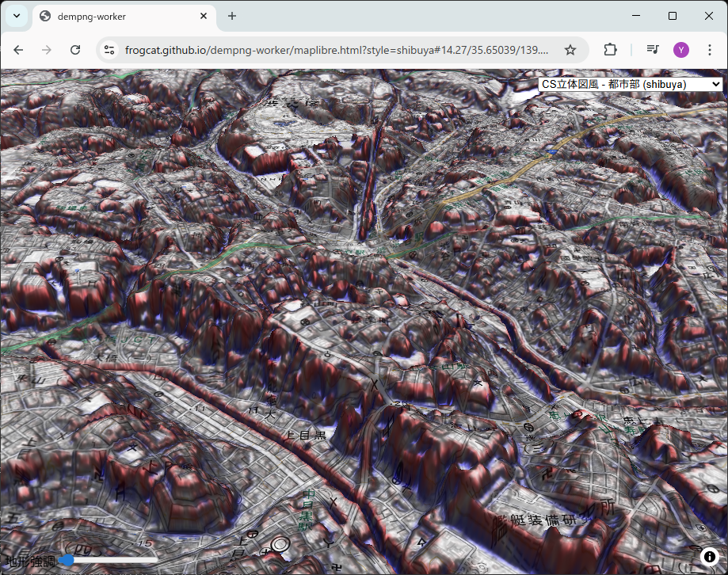Show map attribution info button
Image resolution: width=728 pixels, height=575 pixels.
(710, 556)
